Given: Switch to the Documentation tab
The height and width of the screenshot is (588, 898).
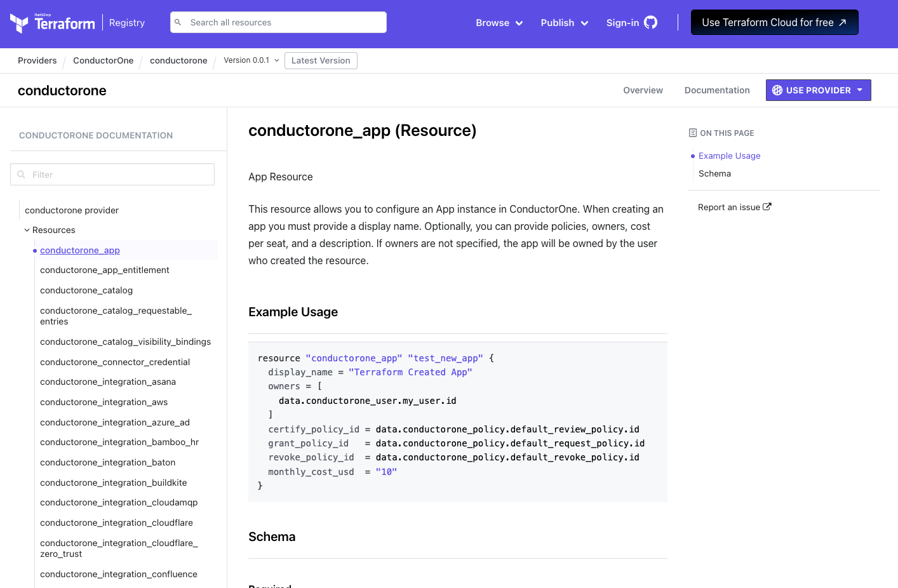Looking at the screenshot, I should click(x=717, y=90).
